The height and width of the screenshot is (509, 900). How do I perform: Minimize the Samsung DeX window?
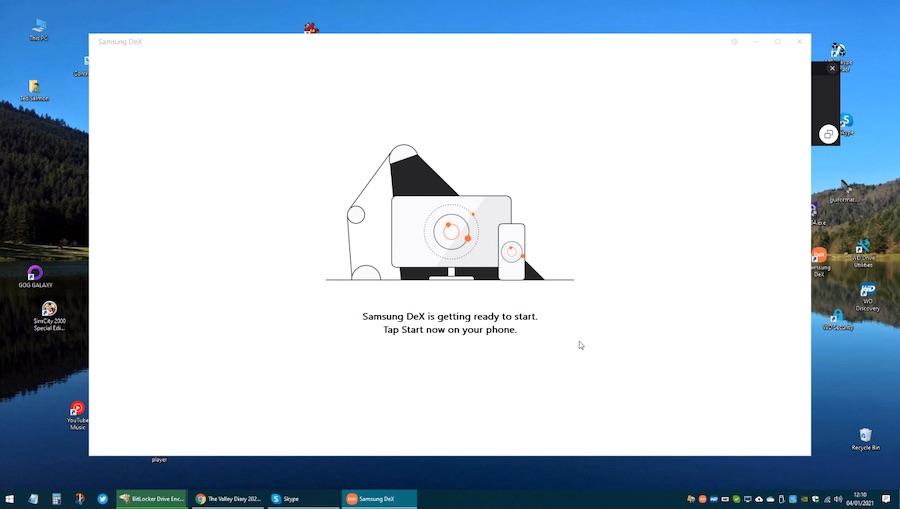tap(756, 42)
